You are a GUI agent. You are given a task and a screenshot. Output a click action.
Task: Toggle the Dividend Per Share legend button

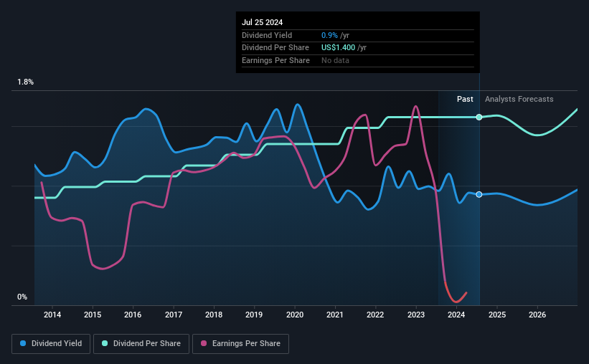pos(141,344)
